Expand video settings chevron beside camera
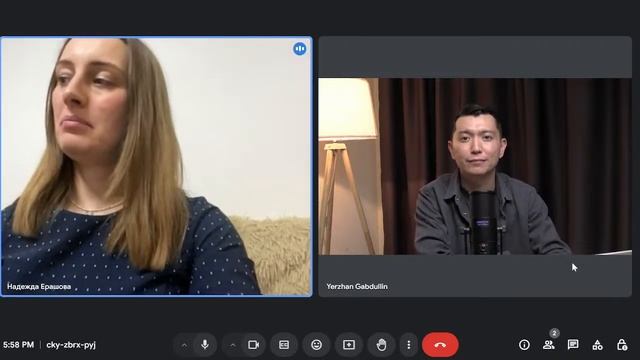 [232, 345]
